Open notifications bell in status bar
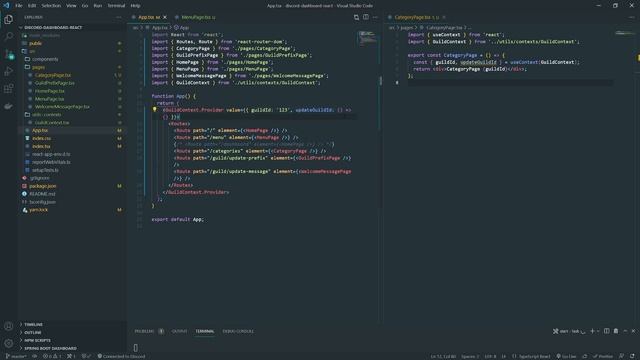 click(x=632, y=356)
